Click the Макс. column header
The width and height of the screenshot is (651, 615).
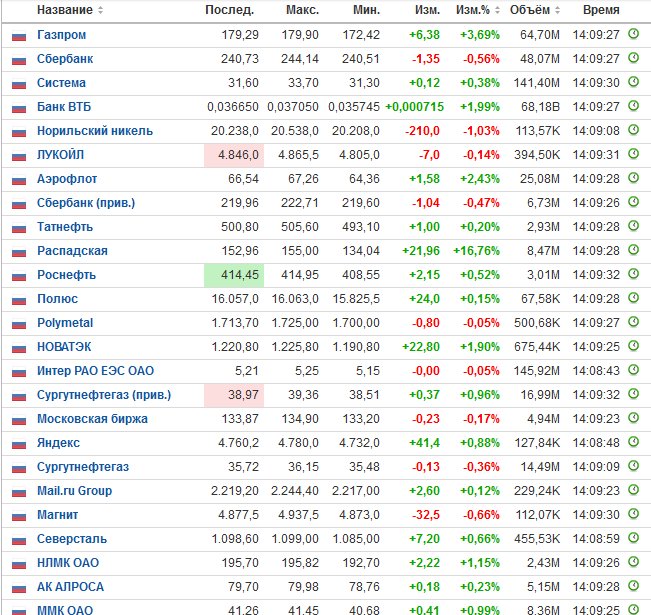click(x=303, y=10)
